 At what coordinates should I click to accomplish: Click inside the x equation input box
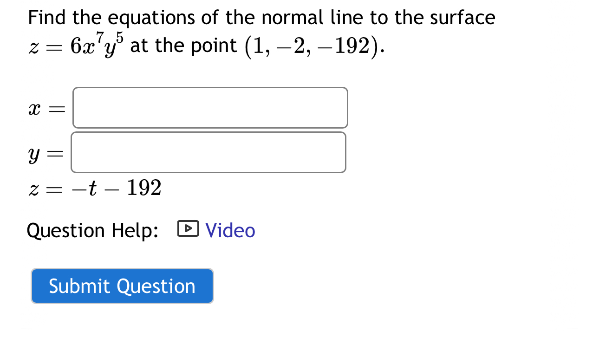click(x=209, y=108)
